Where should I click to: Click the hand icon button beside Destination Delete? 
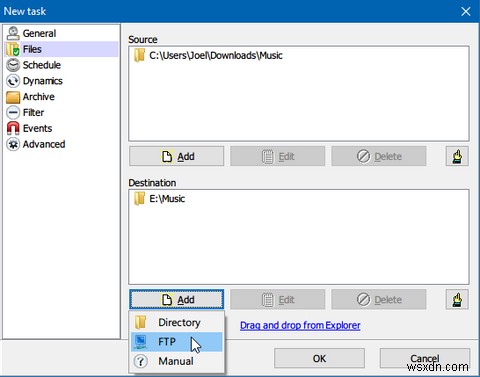point(457,299)
